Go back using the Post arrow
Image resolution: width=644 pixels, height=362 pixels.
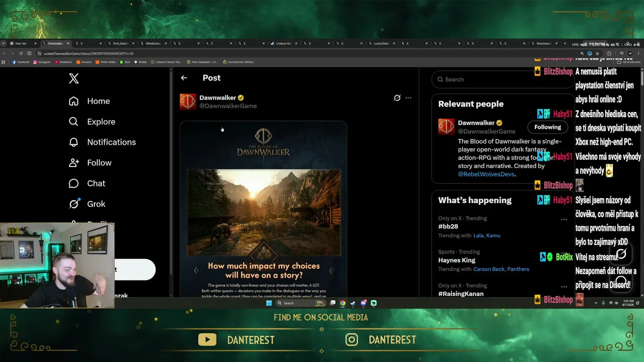(184, 78)
